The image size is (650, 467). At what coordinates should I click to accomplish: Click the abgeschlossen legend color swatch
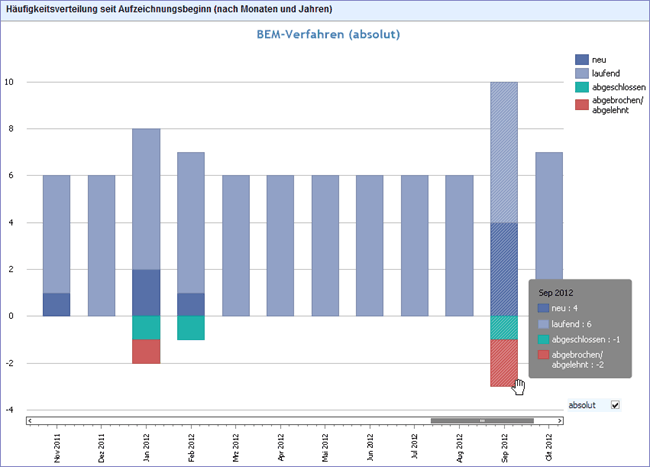pos(582,87)
